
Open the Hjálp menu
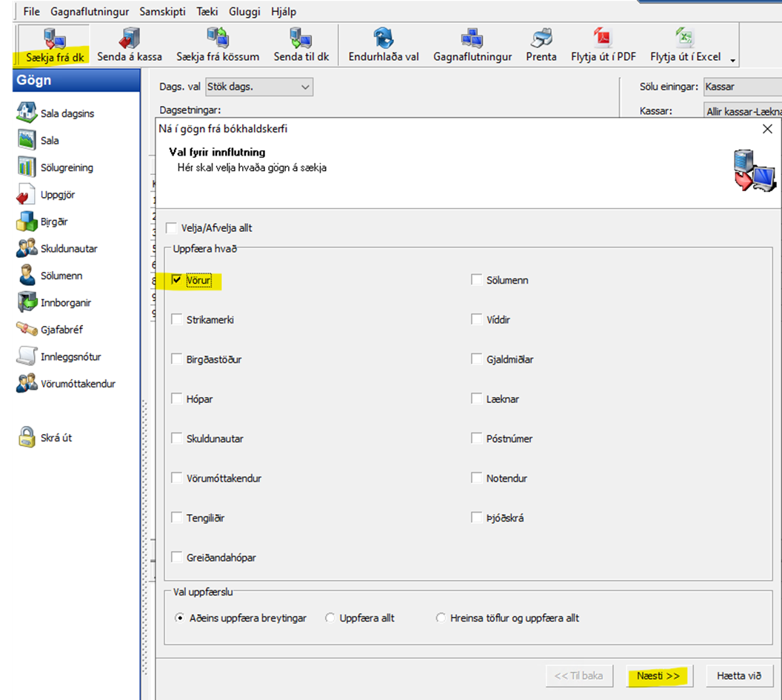284,12
